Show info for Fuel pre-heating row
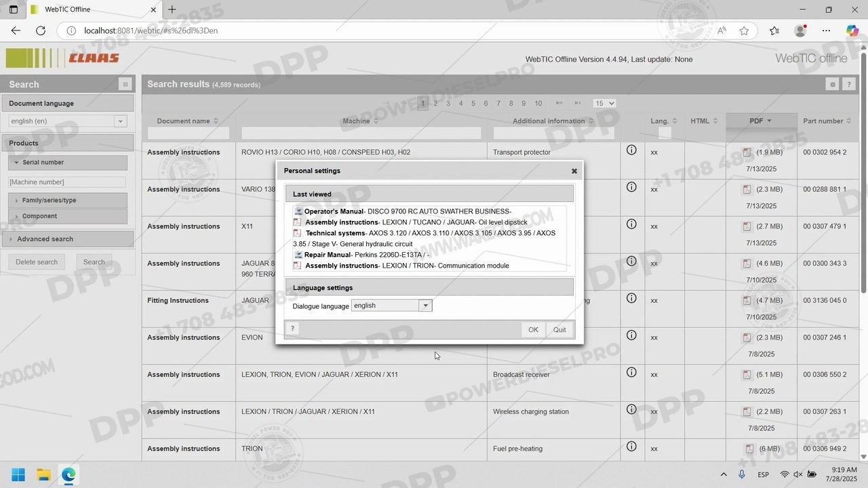This screenshot has width=868, height=488. tap(631, 446)
